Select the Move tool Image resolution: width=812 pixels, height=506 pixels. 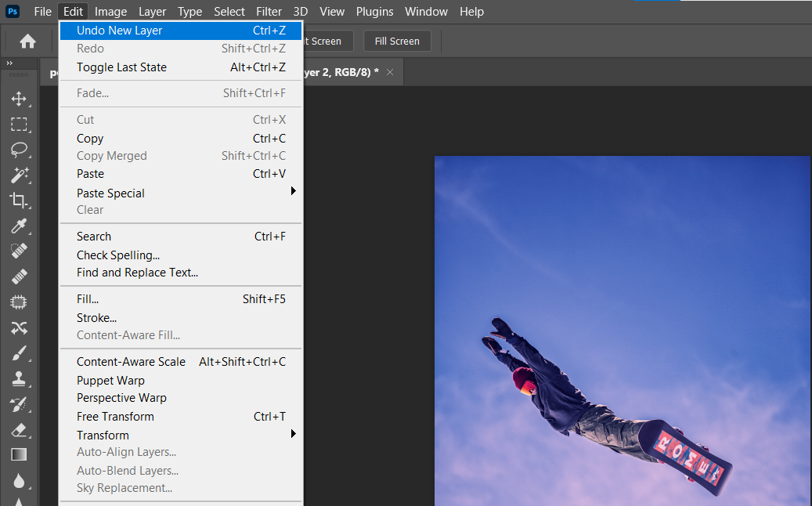pyautogui.click(x=19, y=99)
